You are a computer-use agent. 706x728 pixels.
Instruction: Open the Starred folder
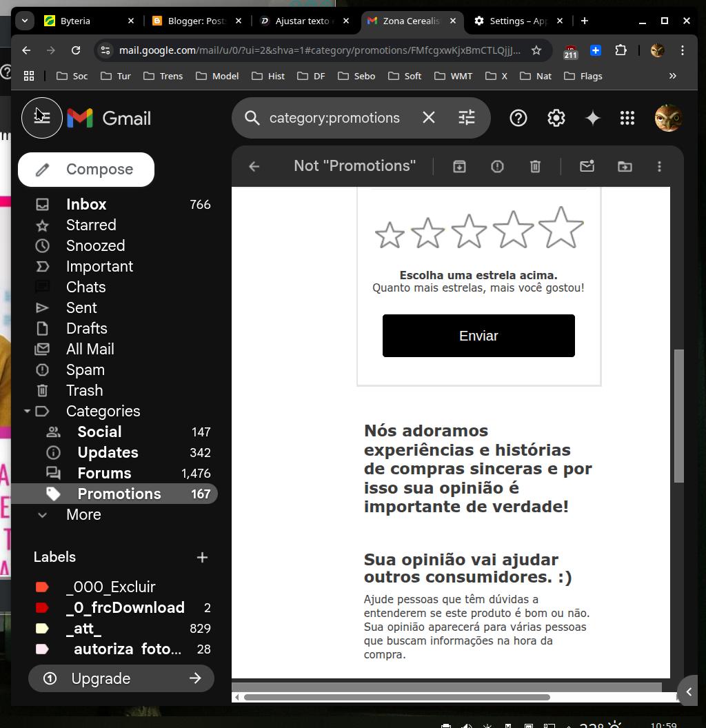[x=114, y=225]
